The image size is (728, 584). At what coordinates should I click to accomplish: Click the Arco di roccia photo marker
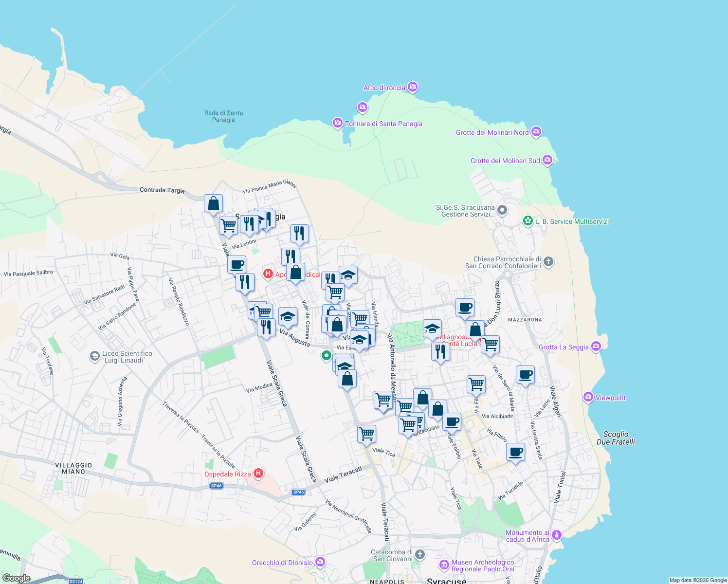tap(412, 87)
